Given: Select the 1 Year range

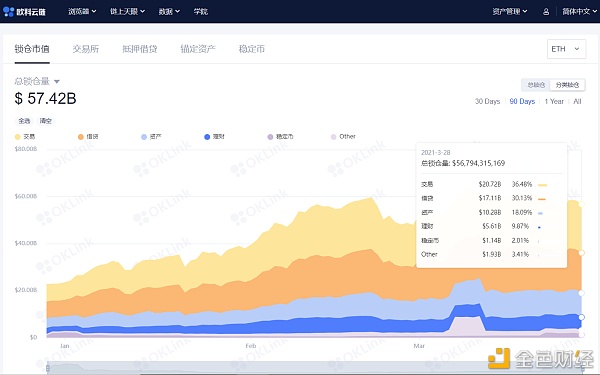Looking at the screenshot, I should coord(554,101).
